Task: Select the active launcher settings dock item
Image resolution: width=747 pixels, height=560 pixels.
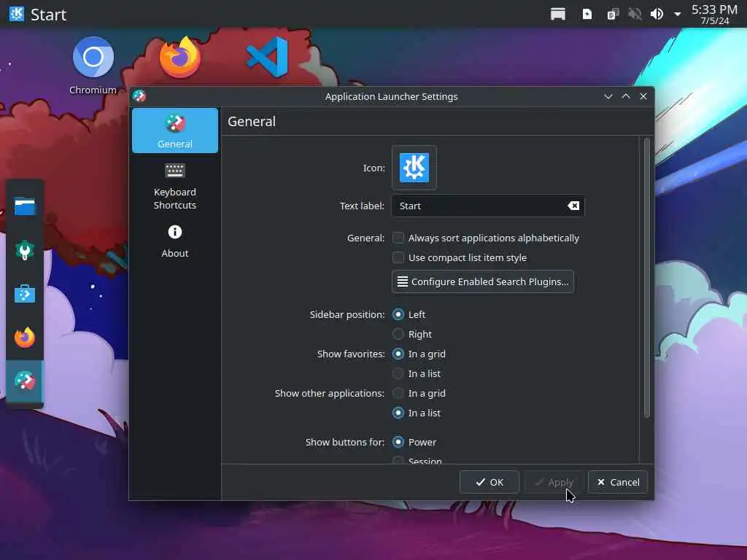Action: [25, 381]
